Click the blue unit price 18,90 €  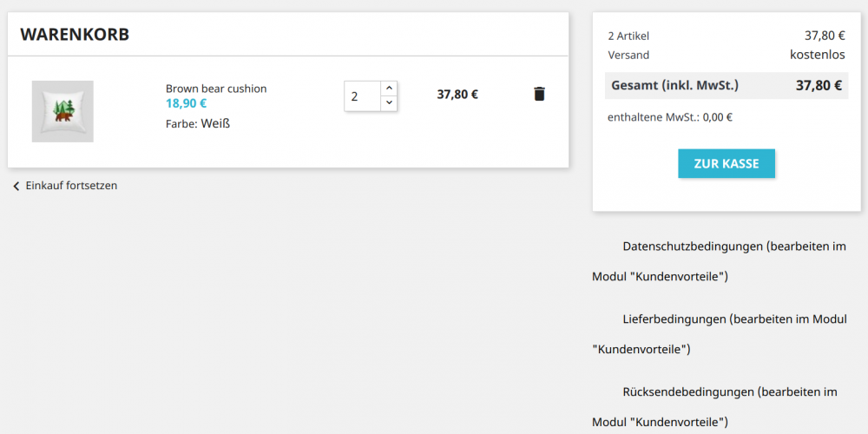(x=186, y=103)
